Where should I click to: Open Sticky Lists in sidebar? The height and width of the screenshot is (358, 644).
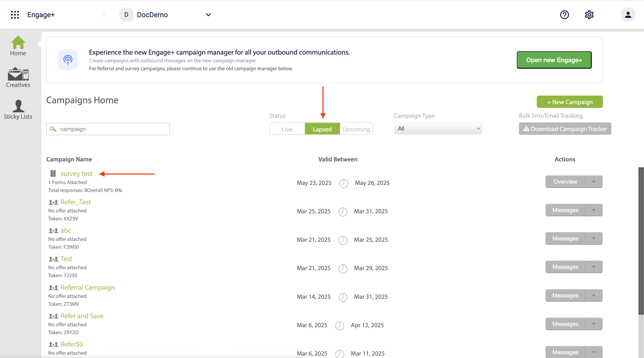pyautogui.click(x=18, y=109)
